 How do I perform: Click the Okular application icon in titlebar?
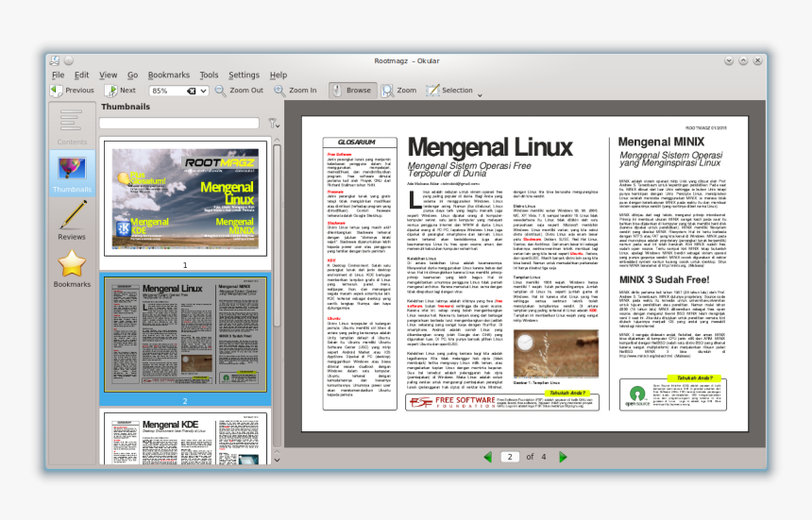[x=55, y=60]
